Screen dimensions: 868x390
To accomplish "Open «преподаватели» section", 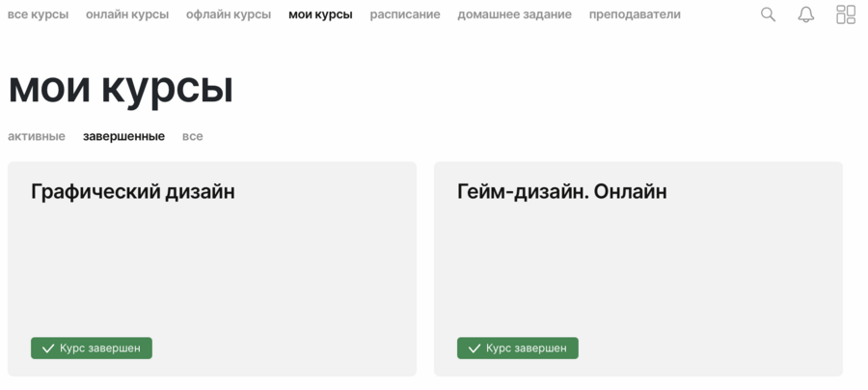I will click(635, 14).
